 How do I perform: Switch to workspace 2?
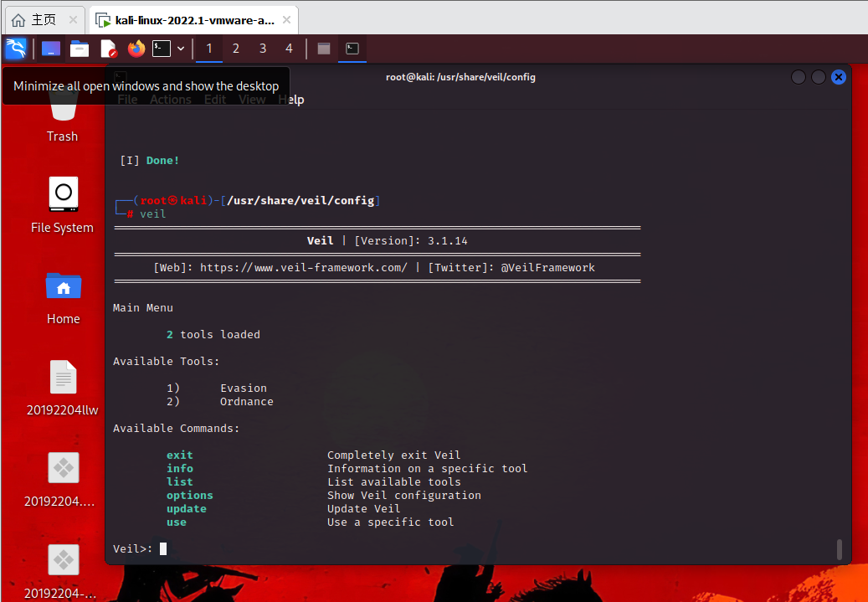pos(236,49)
